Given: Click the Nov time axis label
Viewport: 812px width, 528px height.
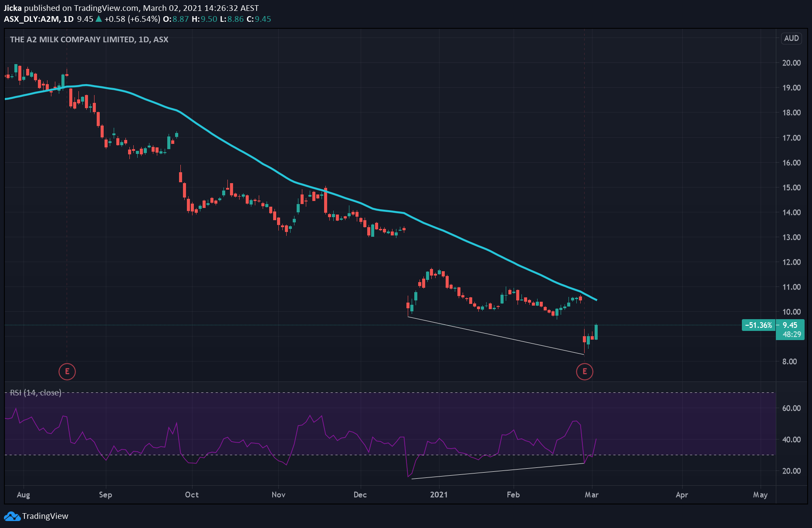Looking at the screenshot, I should coord(278,495).
